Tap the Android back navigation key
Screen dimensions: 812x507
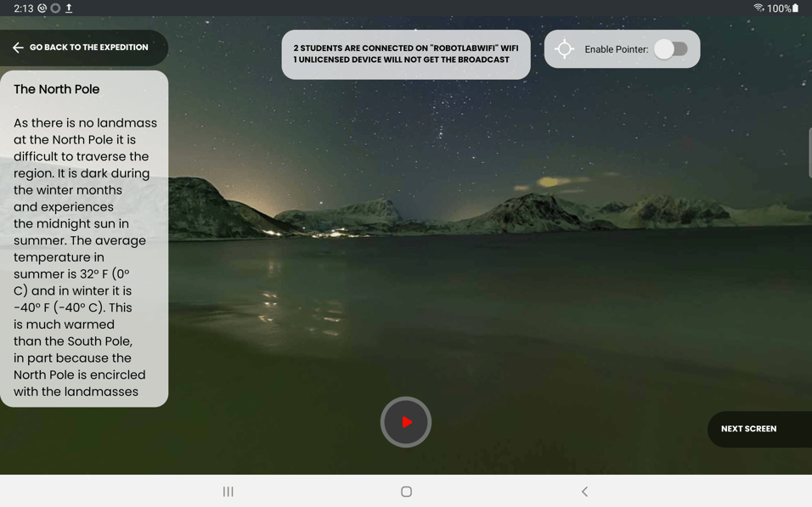point(584,491)
